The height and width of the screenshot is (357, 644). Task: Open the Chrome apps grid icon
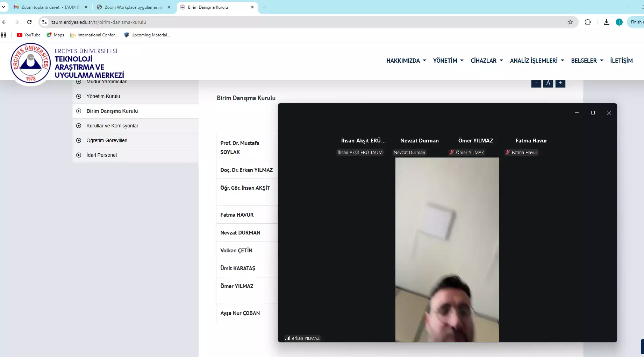4,35
